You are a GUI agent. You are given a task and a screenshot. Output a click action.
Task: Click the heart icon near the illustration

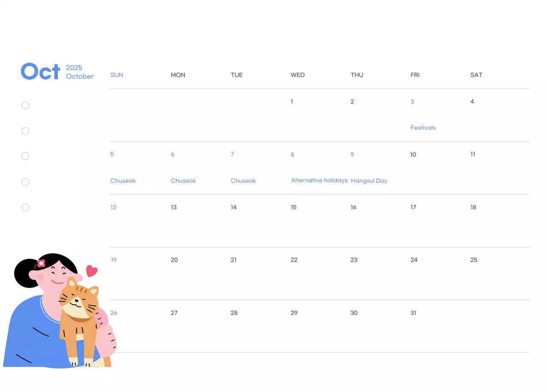point(91,270)
